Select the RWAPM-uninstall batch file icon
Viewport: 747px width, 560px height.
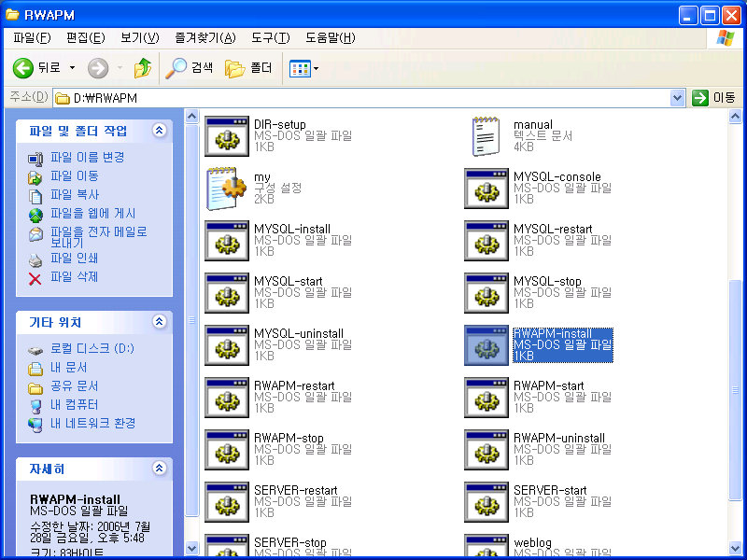pyautogui.click(x=486, y=450)
